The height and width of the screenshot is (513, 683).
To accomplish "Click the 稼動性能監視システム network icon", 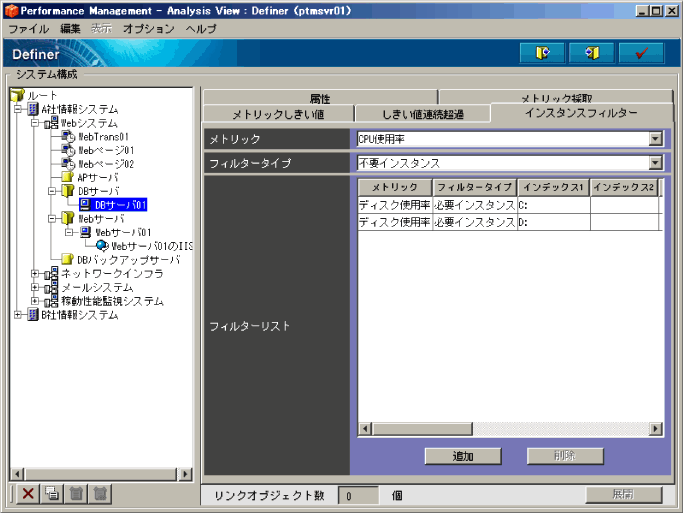I will click(51, 301).
